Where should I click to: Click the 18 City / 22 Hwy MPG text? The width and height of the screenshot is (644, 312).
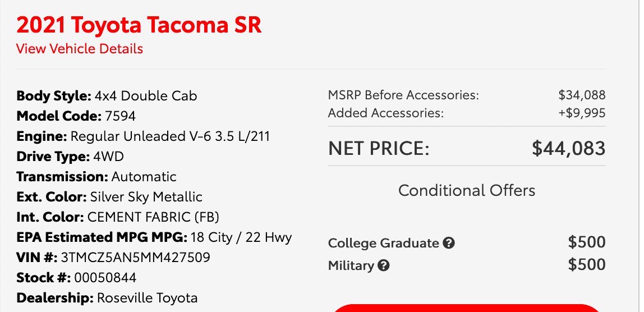coord(241,237)
